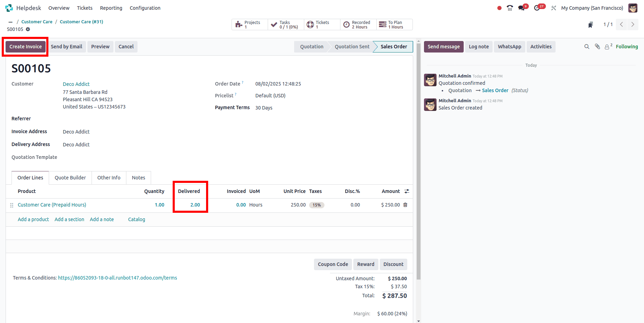Open the softphone dialer phone icon
The image size is (644, 323).
pyautogui.click(x=510, y=8)
